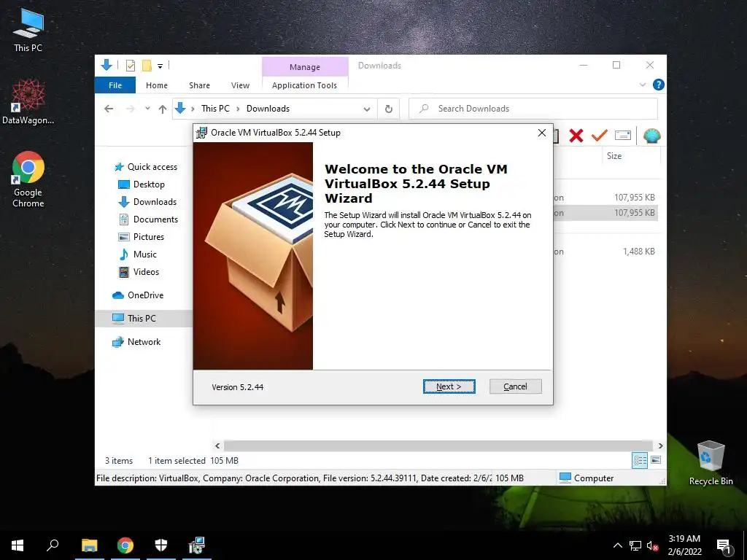The image size is (747, 560).
Task: Refresh the Downloads folder
Action: click(389, 109)
